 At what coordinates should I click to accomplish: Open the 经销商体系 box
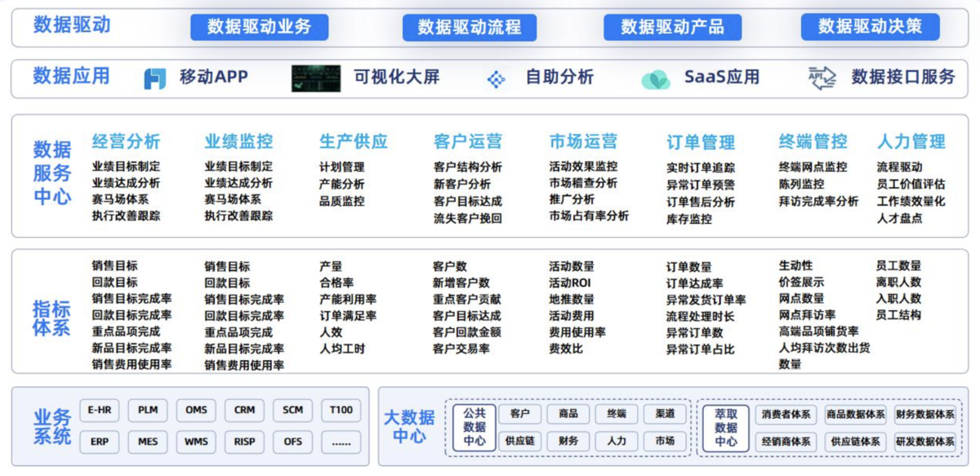coord(786,441)
